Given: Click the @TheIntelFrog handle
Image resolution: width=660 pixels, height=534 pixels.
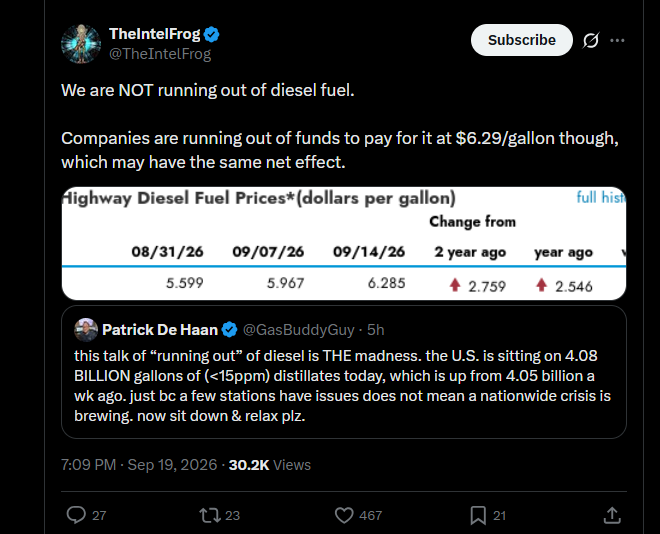Looking at the screenshot, I should [x=160, y=54].
